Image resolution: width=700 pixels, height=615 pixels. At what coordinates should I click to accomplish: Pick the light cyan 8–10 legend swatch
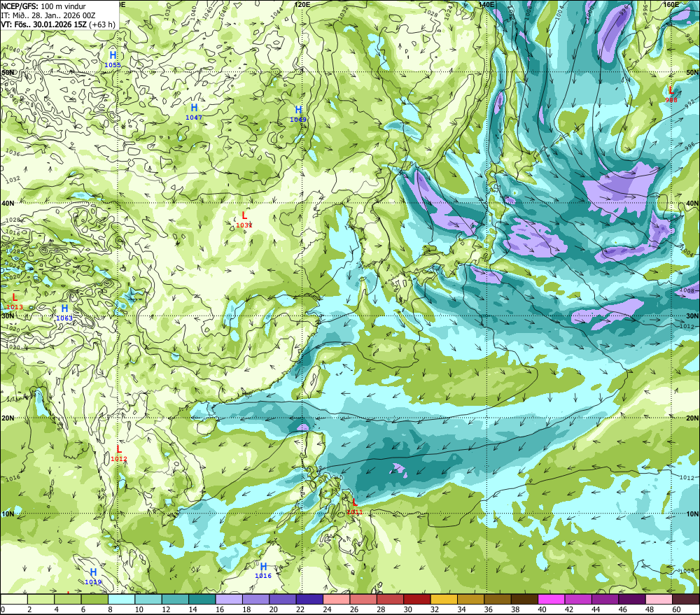tap(121, 599)
